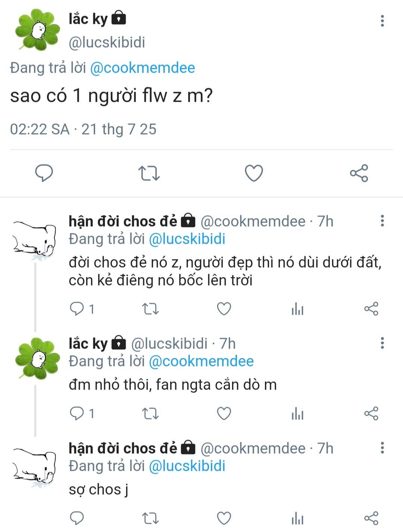View analytics for 'đm nhỏ thôi' reply
The height and width of the screenshot is (532, 403).
297,413
